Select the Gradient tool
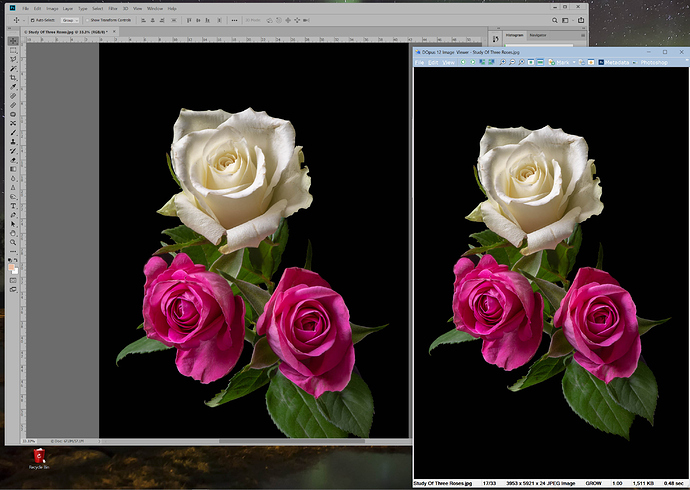690x490 pixels. (x=13, y=169)
